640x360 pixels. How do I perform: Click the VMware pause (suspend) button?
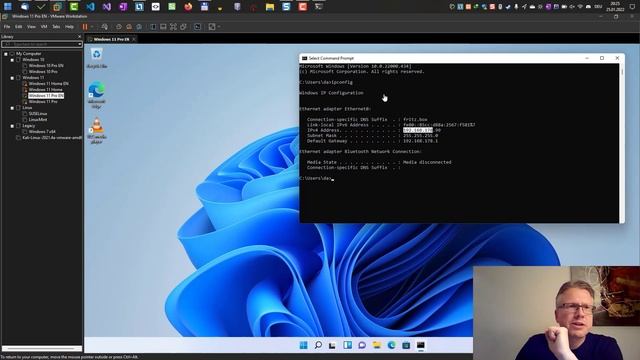(85, 27)
